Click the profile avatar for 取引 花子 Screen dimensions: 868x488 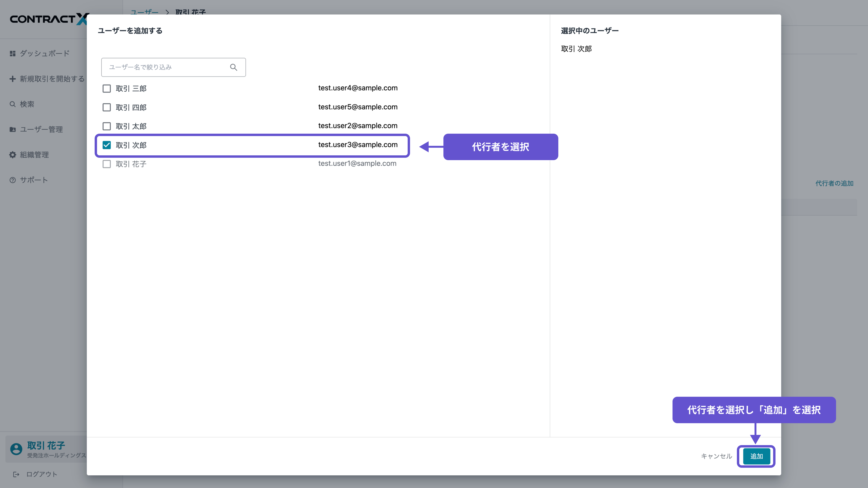(x=16, y=449)
